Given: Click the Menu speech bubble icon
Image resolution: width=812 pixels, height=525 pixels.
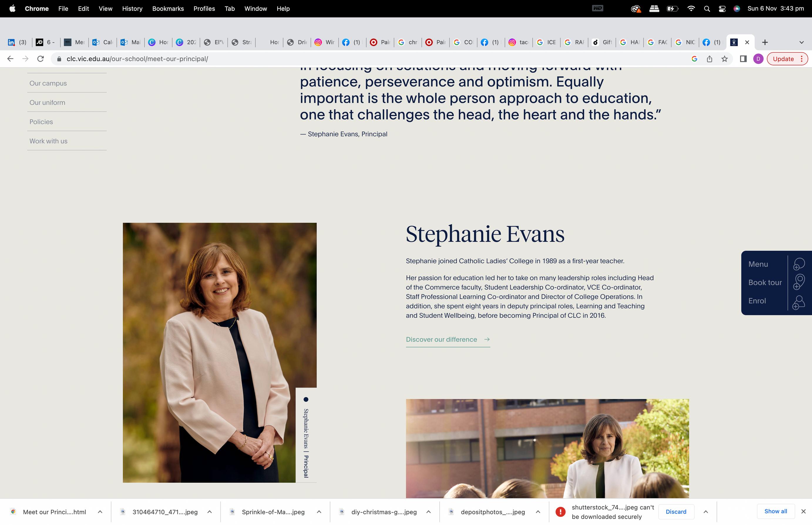Looking at the screenshot, I should (799, 264).
